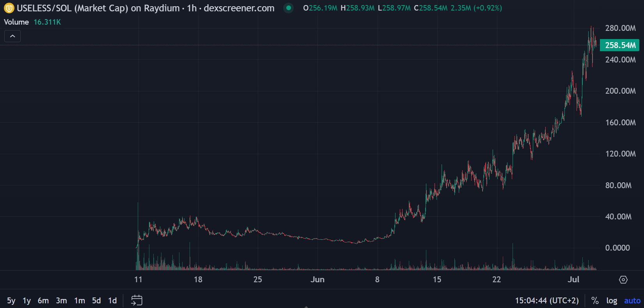Viewport: 644px width, 308px height.
Task: Open timezone menu showing 15:04:44 (UTC+2)
Action: click(547, 301)
